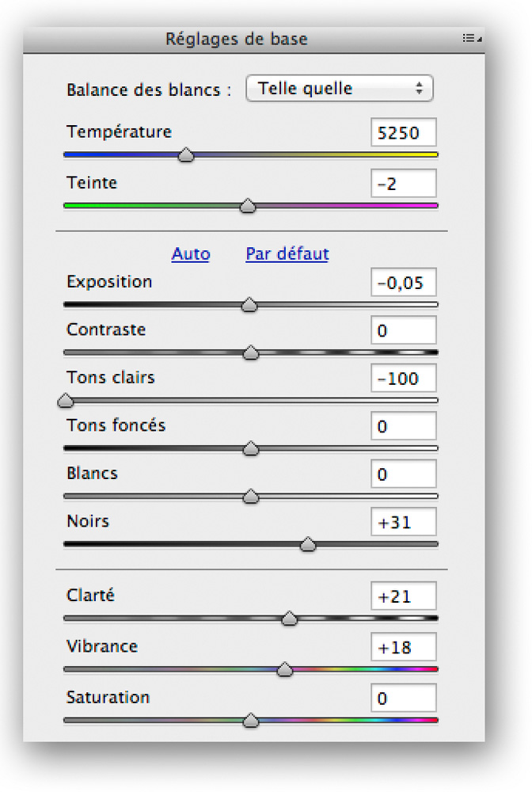Click the Teinte slider handle
The width and height of the screenshot is (532, 792).
[x=247, y=206]
